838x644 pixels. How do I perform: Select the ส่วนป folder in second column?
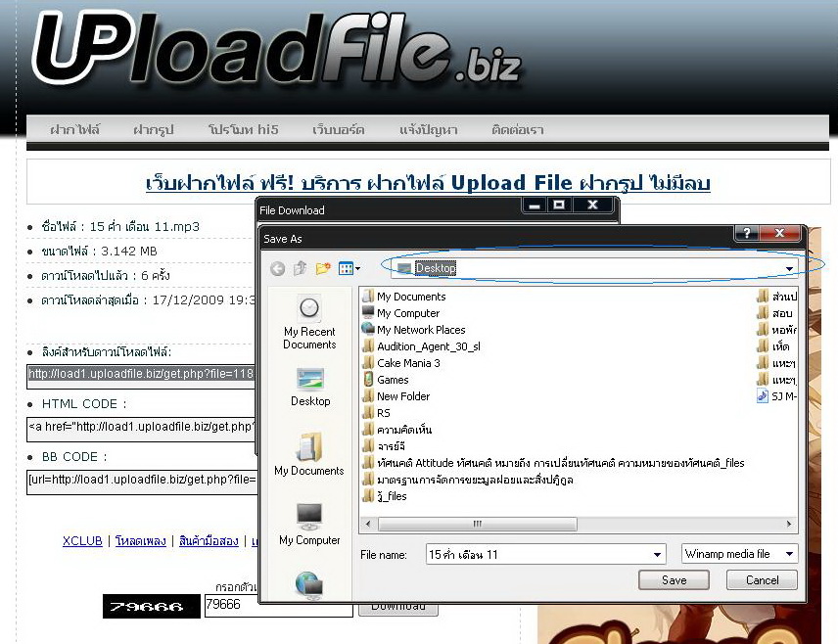pyautogui.click(x=777, y=297)
